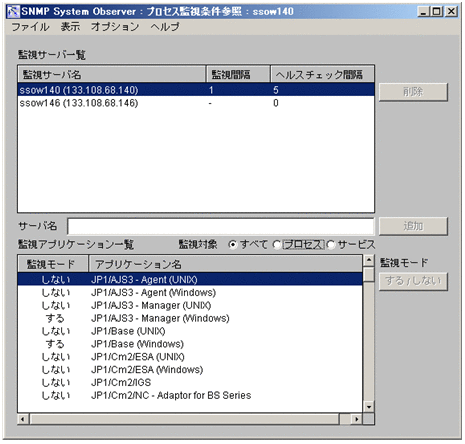The image size is (465, 444).
Task: Click the アプリケーション名 column header
Action: (225, 264)
